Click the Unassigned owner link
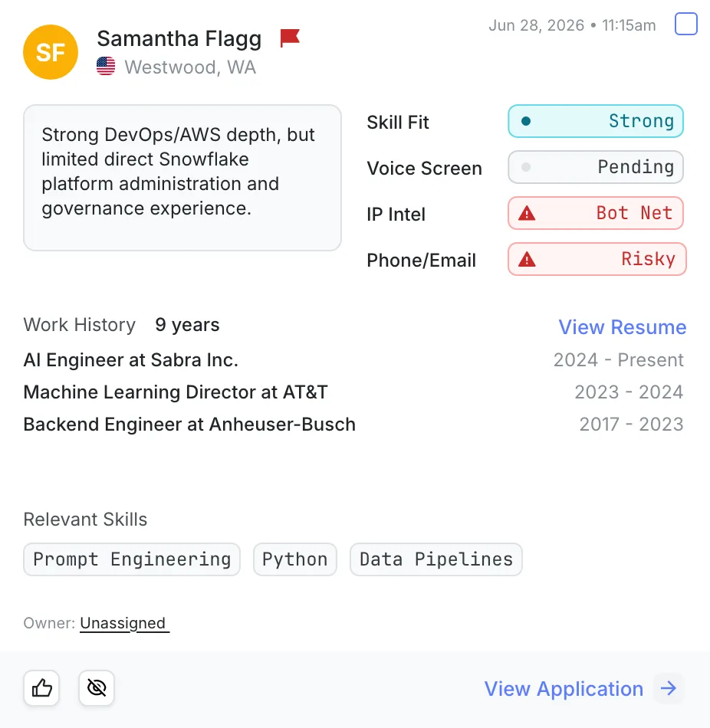This screenshot has width=710, height=728. [x=123, y=622]
